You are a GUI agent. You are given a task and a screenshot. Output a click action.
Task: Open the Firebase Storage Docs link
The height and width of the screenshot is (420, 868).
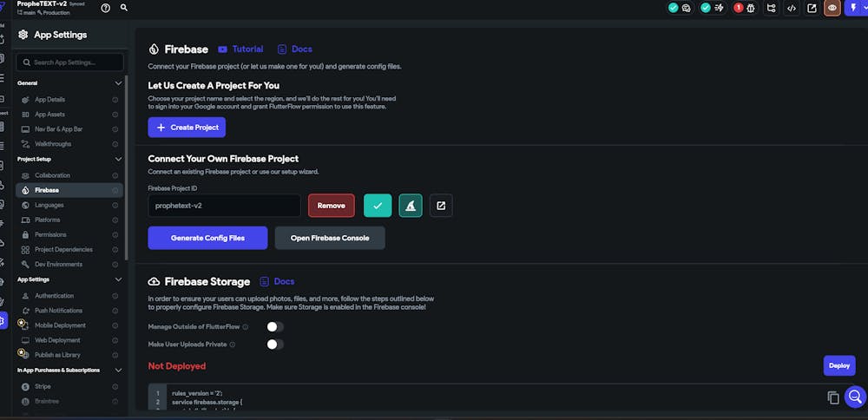pos(278,282)
